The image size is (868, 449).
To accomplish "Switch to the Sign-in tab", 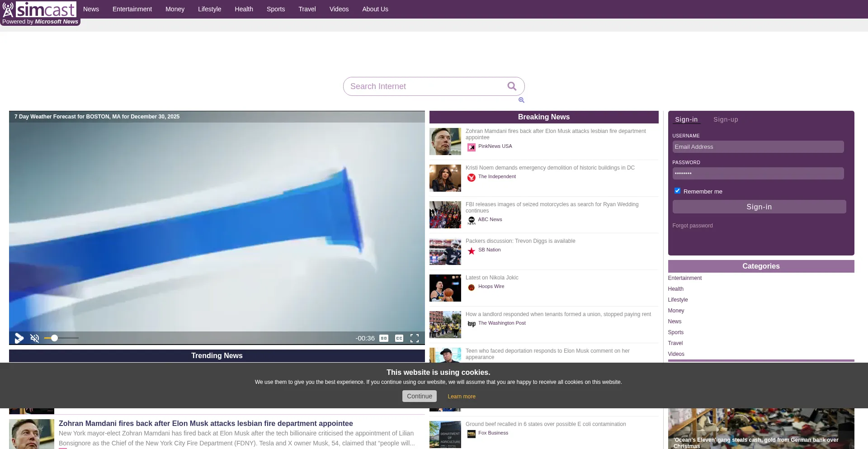I will (686, 120).
